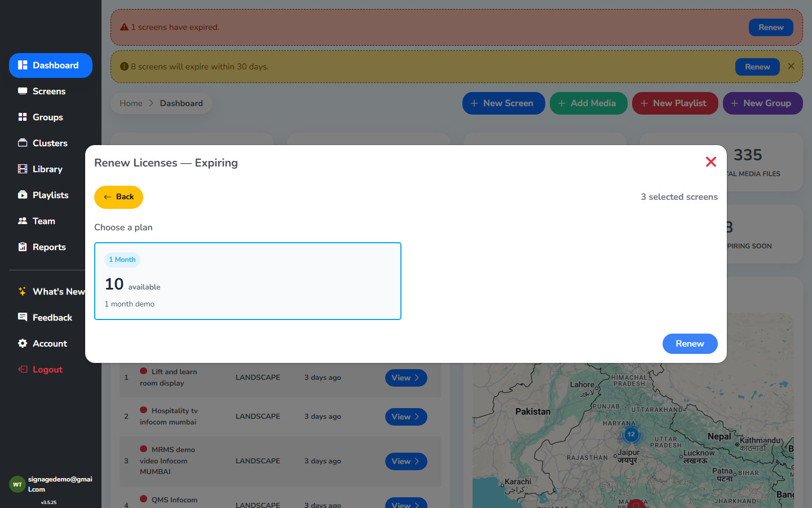Open Reports from the sidebar
The height and width of the screenshot is (508, 812).
click(x=50, y=247)
